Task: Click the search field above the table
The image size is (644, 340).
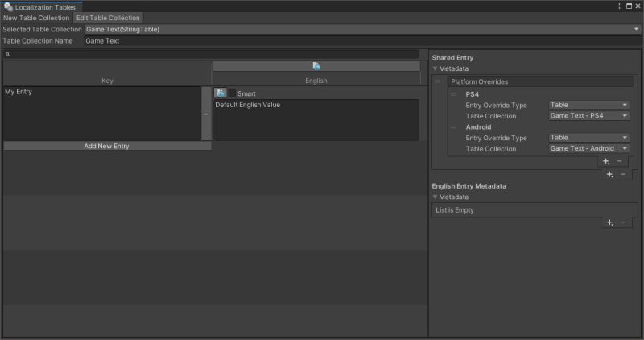Action: 211,54
